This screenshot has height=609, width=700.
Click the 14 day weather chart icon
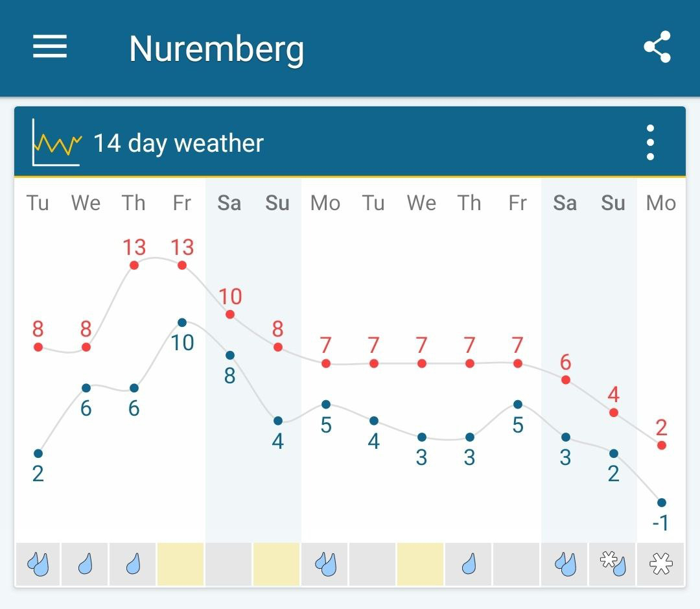57,143
